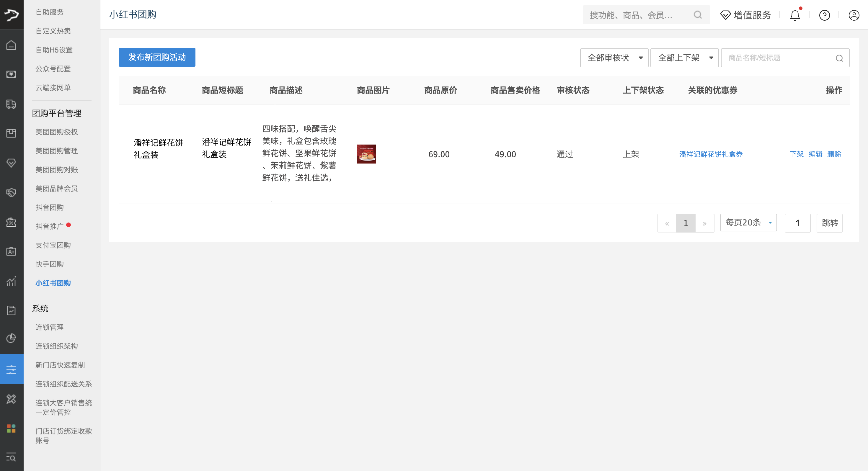Click the membership diamond icon in sidebar
Viewport: 868px width, 471px height.
pyautogui.click(x=12, y=163)
